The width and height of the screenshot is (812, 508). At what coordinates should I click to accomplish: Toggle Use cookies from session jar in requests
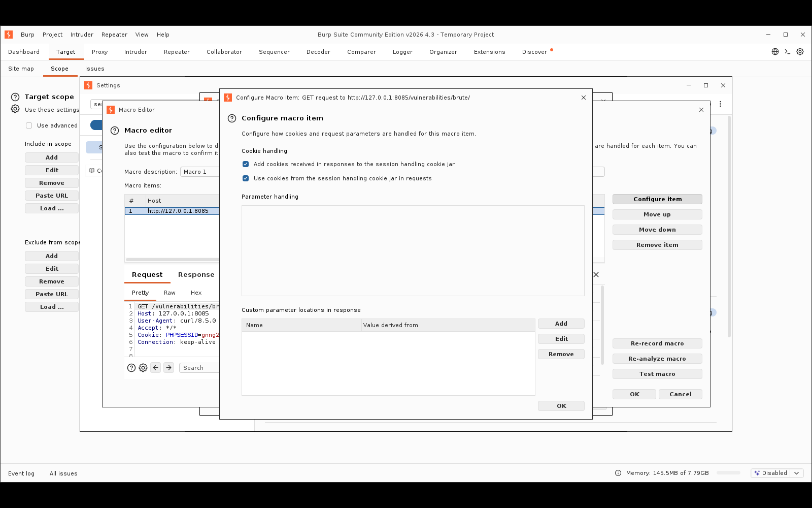coord(246,178)
